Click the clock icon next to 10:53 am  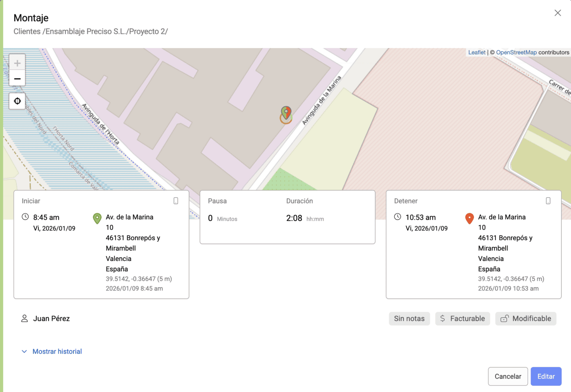point(398,217)
